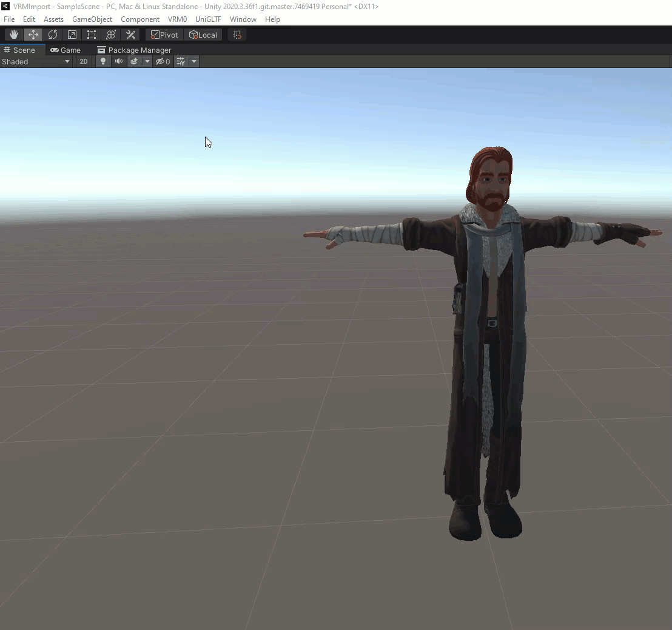The image size is (672, 630).
Task: Toggle Pivot/Center handle position
Action: 164,35
